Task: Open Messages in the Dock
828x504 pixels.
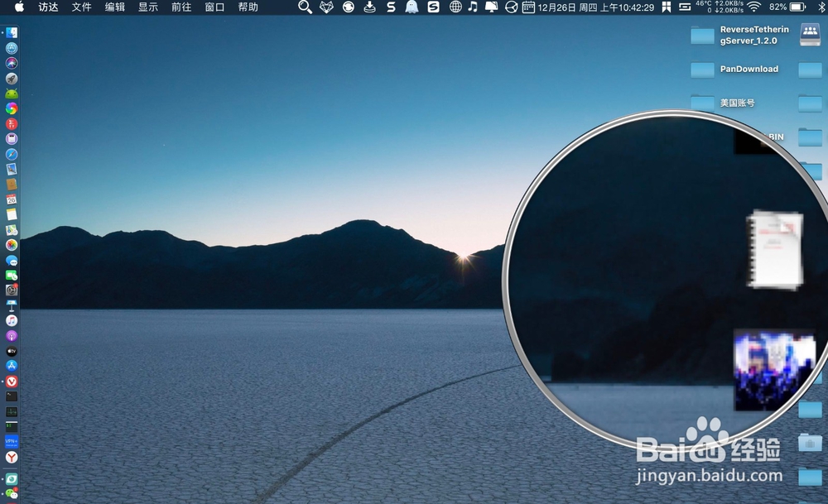Action: (x=11, y=260)
